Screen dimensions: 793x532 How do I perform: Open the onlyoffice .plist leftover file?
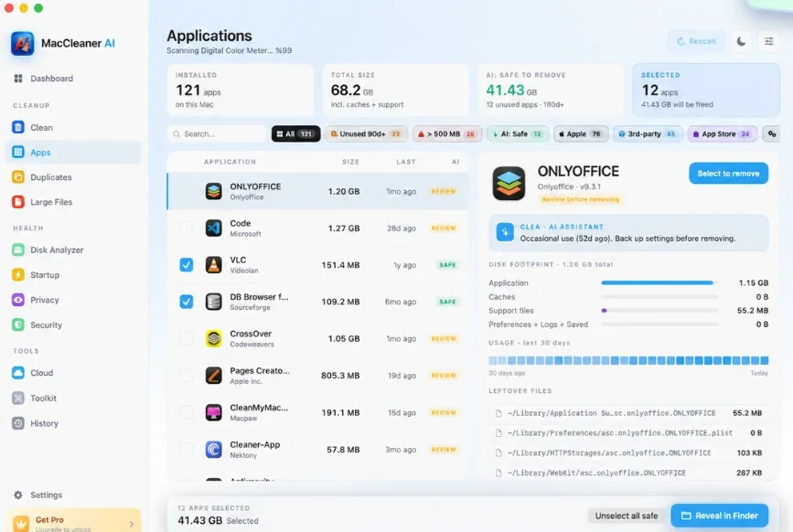(x=628, y=433)
